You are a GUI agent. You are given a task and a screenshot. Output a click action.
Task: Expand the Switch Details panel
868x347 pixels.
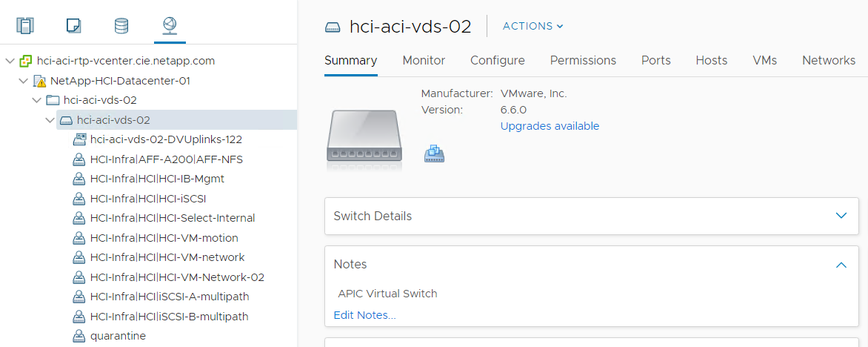pos(841,216)
